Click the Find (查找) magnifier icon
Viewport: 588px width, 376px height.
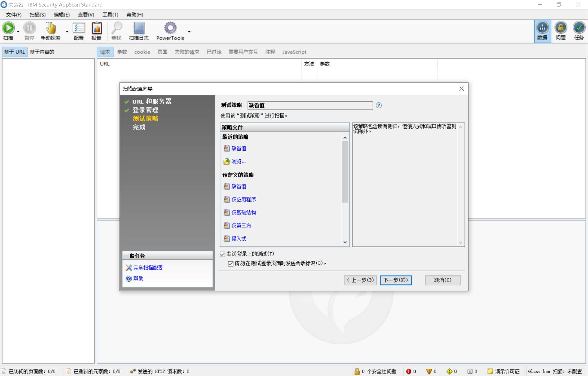click(x=117, y=28)
